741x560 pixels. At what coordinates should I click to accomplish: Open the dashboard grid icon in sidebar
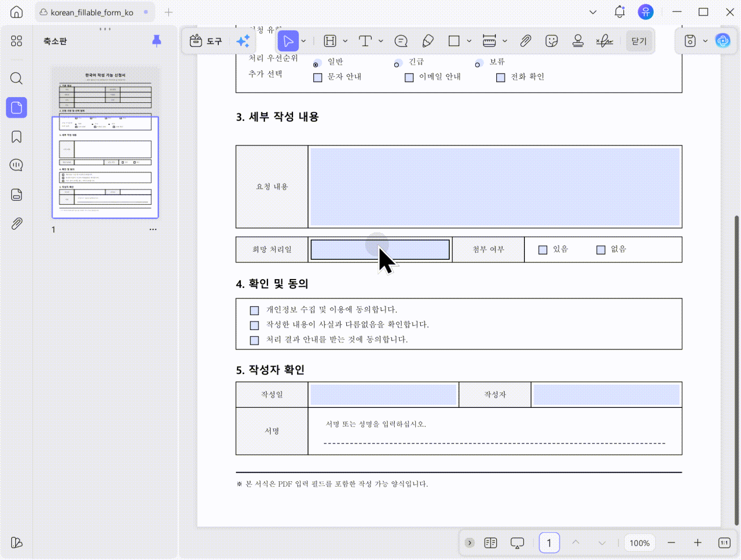coord(17,41)
